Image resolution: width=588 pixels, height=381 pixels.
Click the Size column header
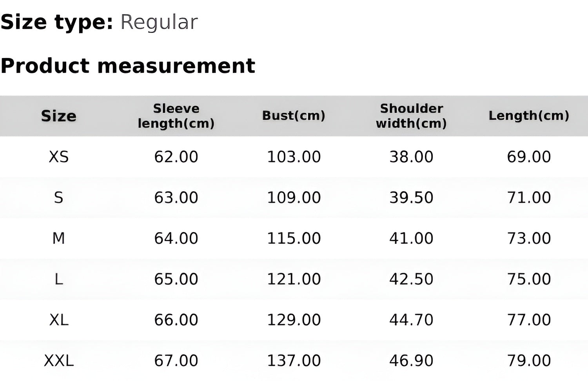click(58, 116)
